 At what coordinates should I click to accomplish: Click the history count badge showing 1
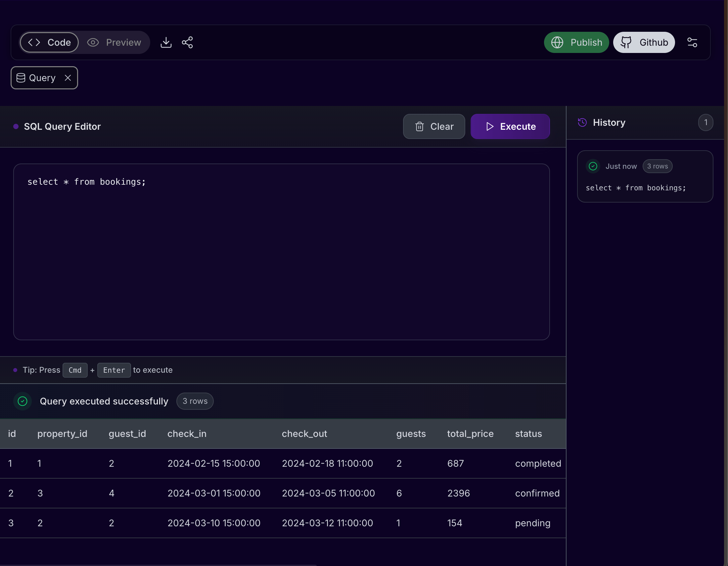pyautogui.click(x=706, y=123)
